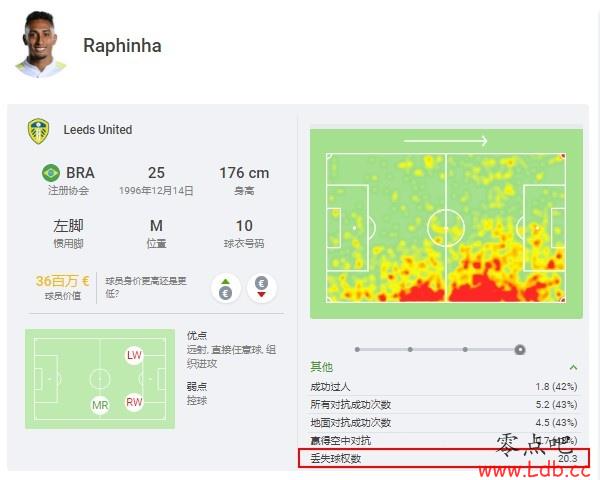Vote player value lower with red arrow

tap(261, 287)
